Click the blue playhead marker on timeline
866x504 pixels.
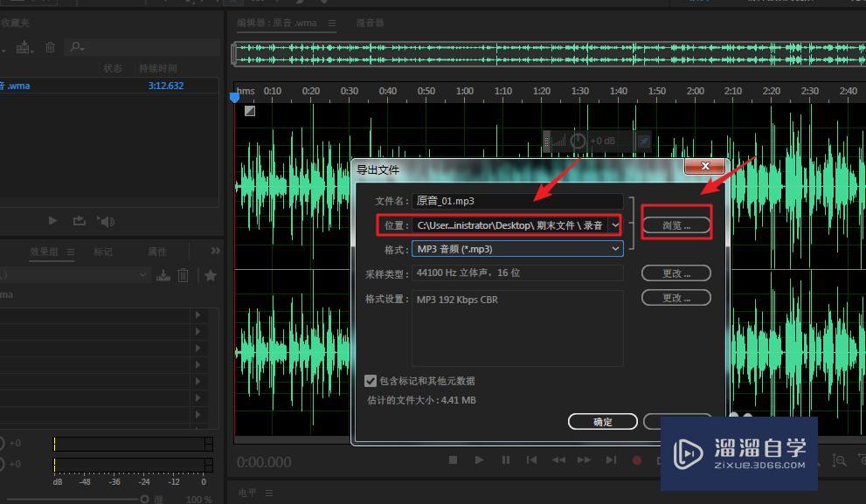click(234, 98)
